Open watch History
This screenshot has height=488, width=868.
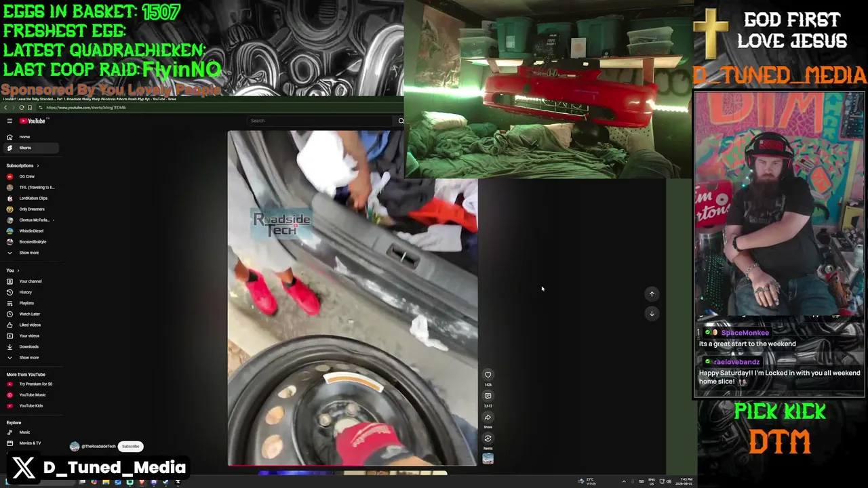pos(32,292)
